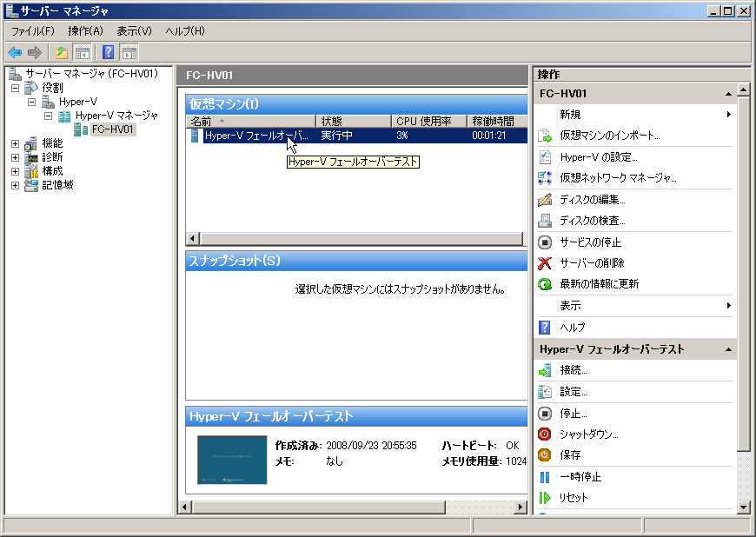The height and width of the screenshot is (537, 756).
Task: Open the 表示(V) menu
Action: pyautogui.click(x=134, y=31)
